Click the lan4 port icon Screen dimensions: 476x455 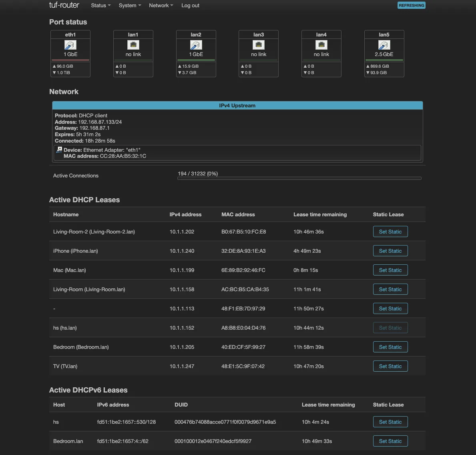tap(321, 45)
